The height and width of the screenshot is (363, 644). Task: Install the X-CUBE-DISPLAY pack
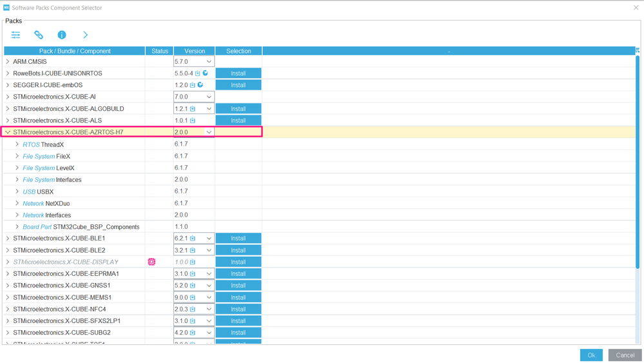click(x=239, y=262)
